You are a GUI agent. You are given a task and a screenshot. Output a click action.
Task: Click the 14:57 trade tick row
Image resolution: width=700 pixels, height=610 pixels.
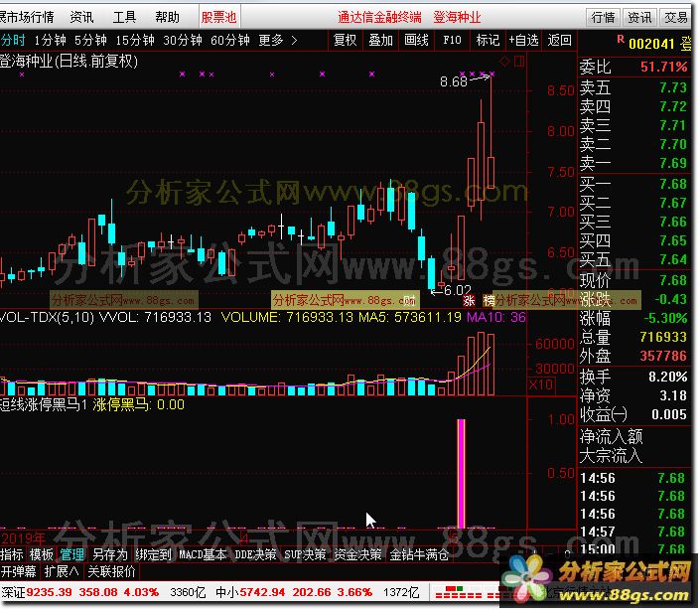[x=633, y=532]
